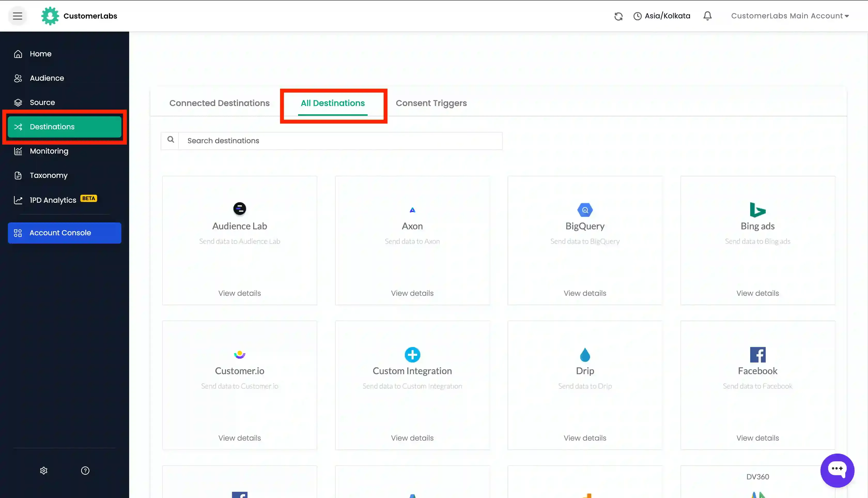Click the Drip droplet icon
868x498 pixels.
[x=585, y=355]
